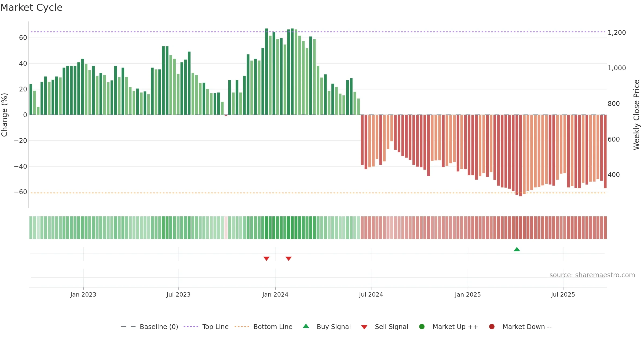The width and height of the screenshot is (644, 362).
Task: Toggle the Top Line legend entry
Action: (206, 327)
